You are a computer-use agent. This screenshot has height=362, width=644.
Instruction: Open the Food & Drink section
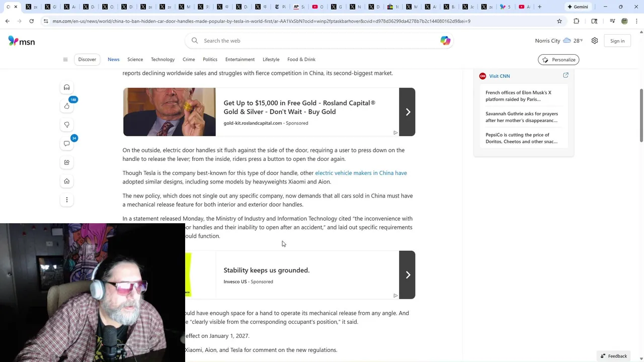click(x=301, y=59)
